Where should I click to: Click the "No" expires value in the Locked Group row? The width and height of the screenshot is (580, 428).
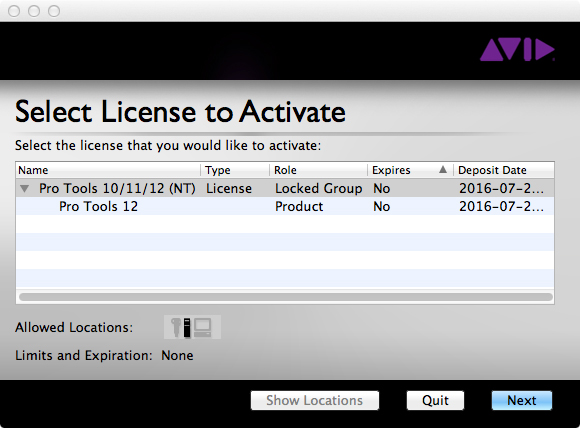click(382, 189)
